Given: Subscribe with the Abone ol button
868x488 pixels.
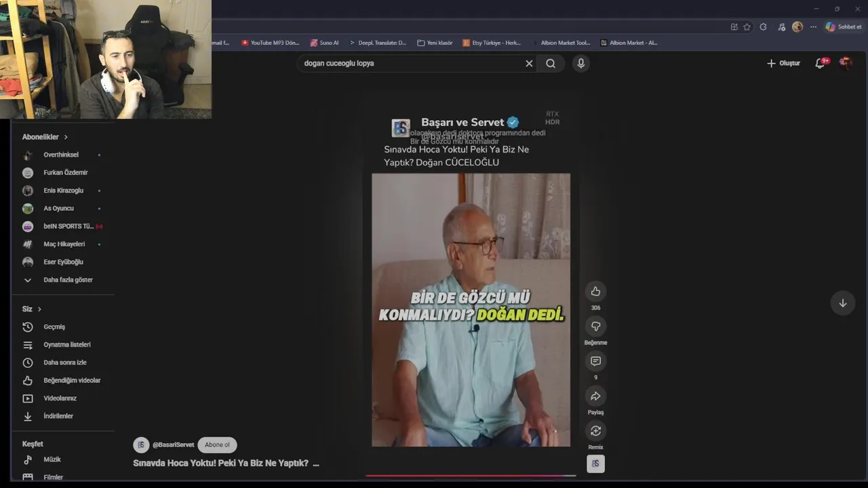Looking at the screenshot, I should 217,445.
